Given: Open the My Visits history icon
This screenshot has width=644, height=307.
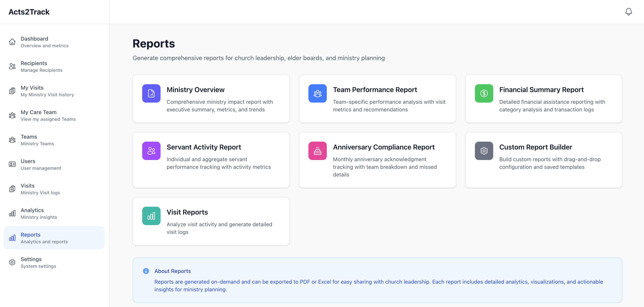Looking at the screenshot, I should (12, 91).
